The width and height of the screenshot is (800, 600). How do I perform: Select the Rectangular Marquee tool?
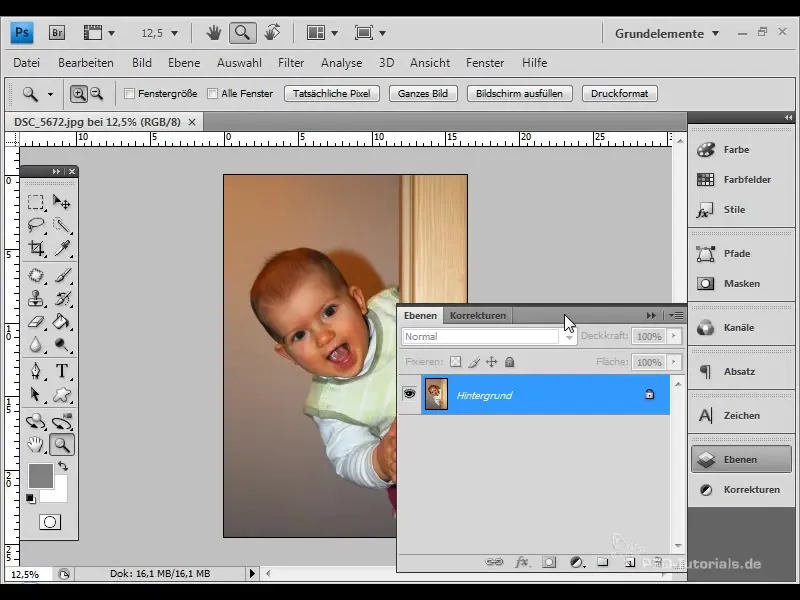(35, 202)
